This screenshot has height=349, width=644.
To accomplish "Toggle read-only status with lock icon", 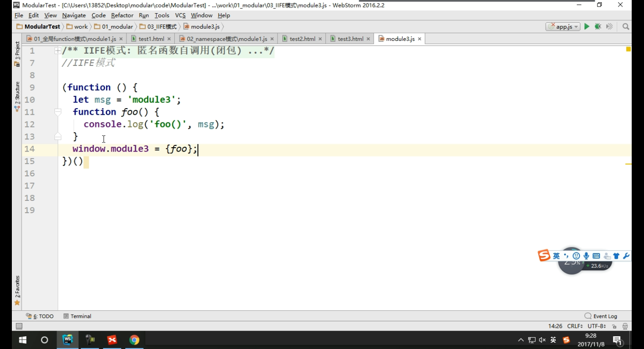I will click(614, 326).
